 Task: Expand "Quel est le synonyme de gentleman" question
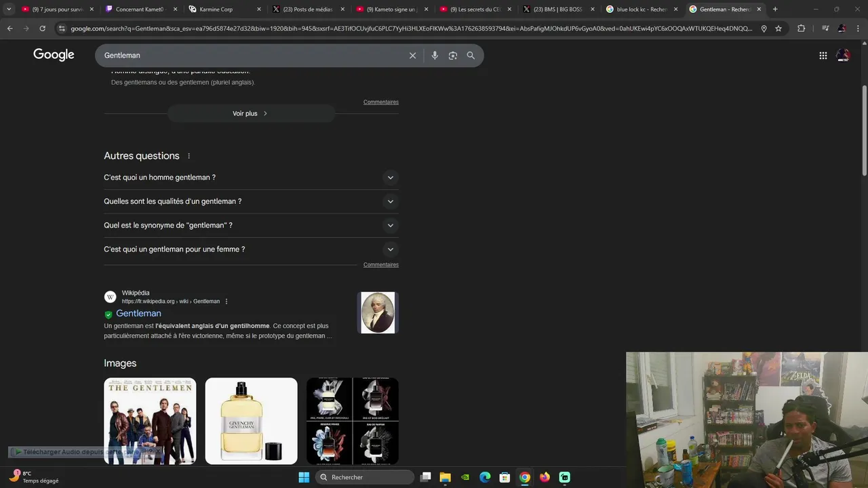click(251, 226)
